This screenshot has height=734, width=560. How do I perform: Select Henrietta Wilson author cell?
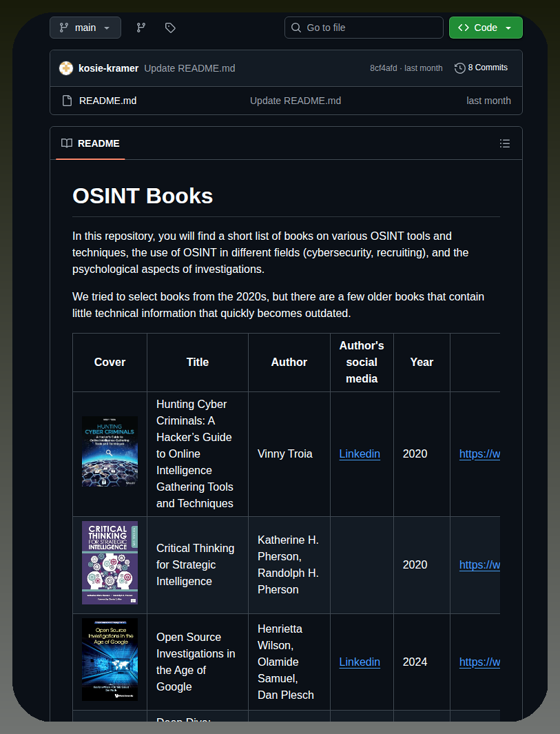[289, 662]
